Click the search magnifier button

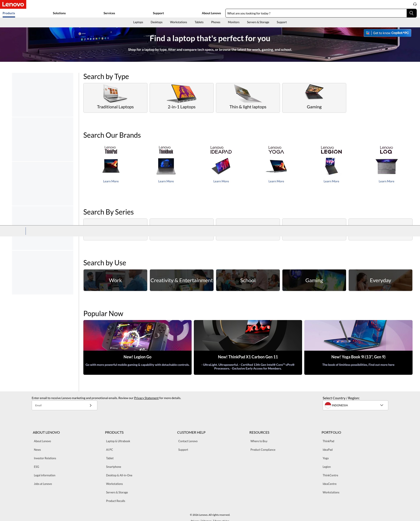[x=411, y=13]
